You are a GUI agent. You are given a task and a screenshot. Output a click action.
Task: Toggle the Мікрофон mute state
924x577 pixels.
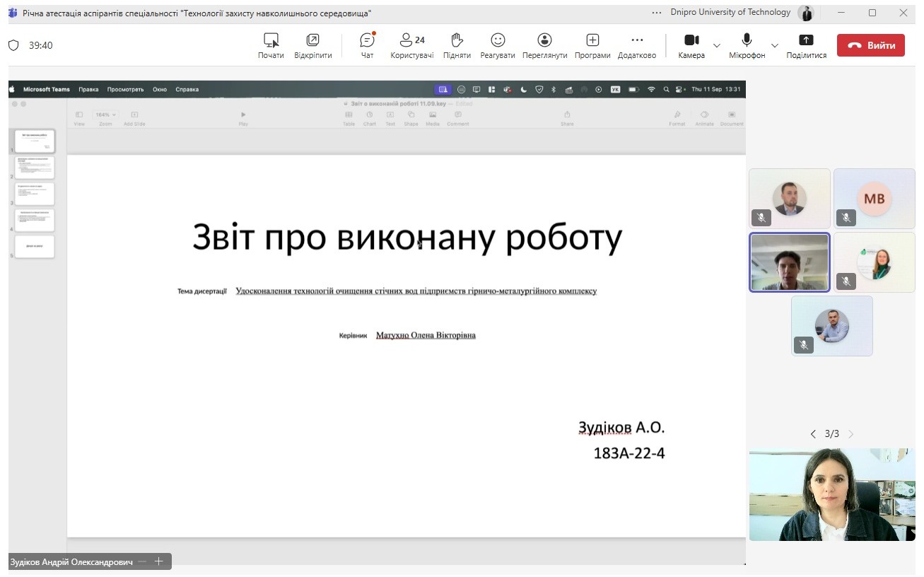[747, 41]
